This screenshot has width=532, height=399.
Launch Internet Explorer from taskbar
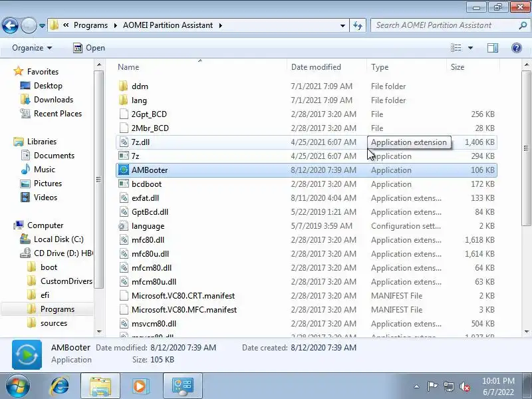click(x=60, y=386)
